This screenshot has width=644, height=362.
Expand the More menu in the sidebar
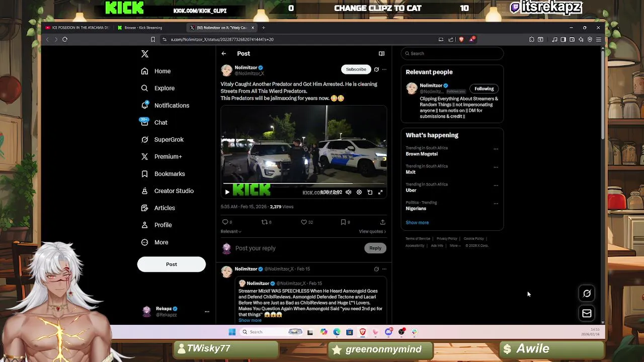coord(154,242)
